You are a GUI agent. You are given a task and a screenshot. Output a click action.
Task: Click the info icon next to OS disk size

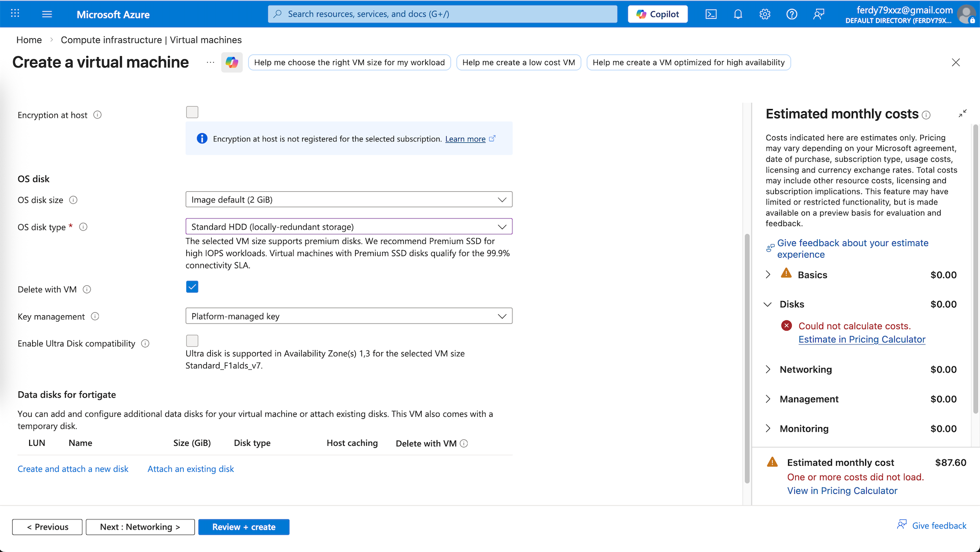coord(73,200)
